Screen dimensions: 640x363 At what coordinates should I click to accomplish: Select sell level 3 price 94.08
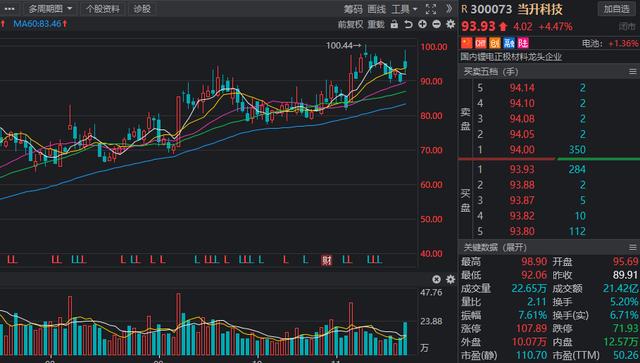(x=522, y=119)
